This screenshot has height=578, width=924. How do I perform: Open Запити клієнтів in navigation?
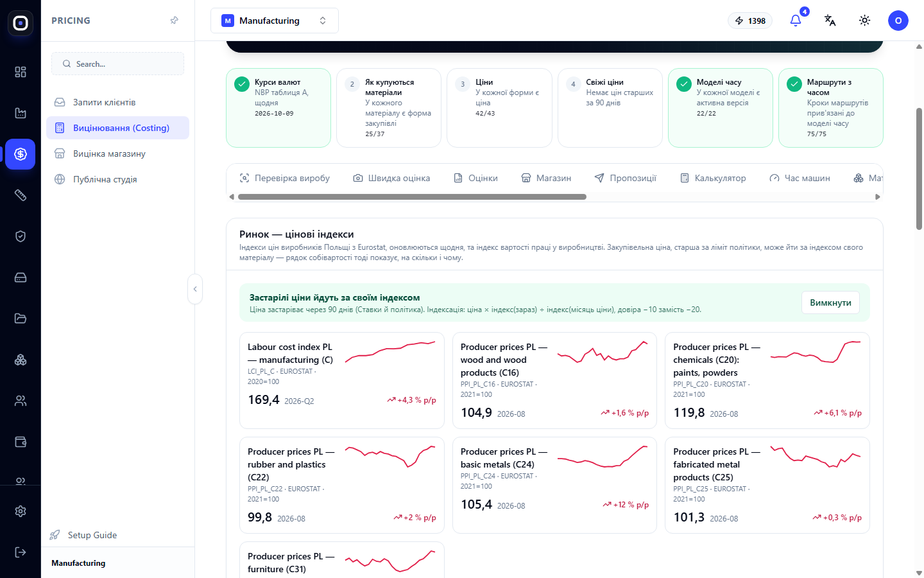coord(117,102)
